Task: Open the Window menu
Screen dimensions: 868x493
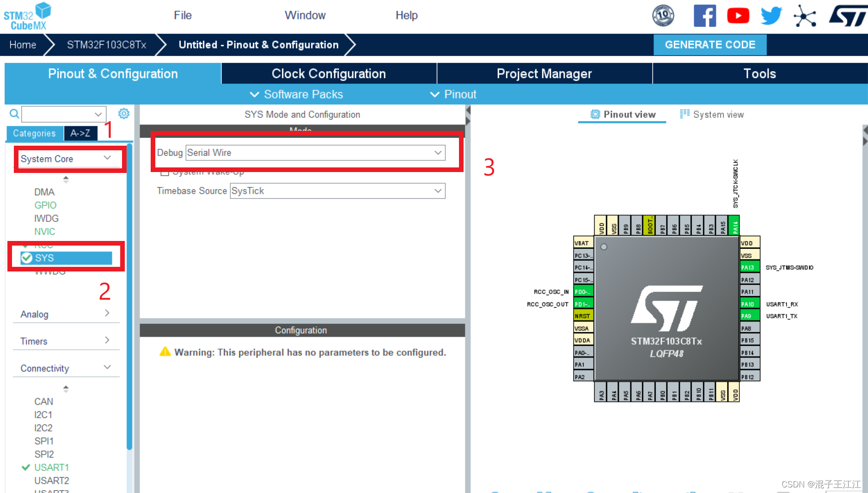Action: point(305,15)
